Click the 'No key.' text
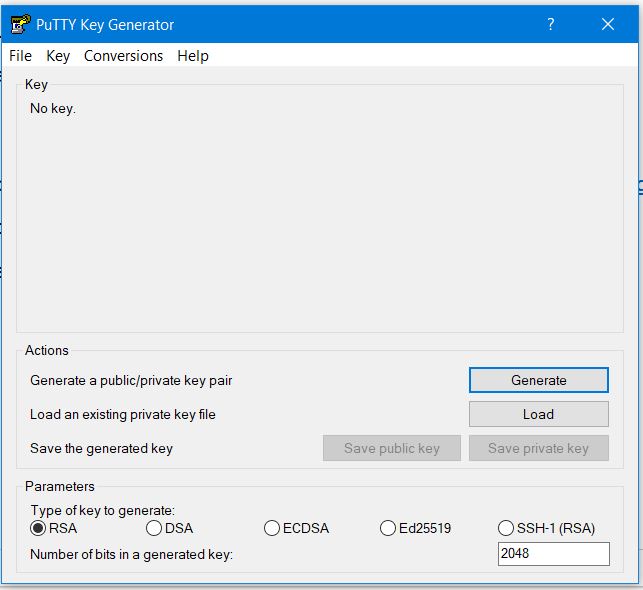Screen dimensions: 643x590 coord(53,109)
